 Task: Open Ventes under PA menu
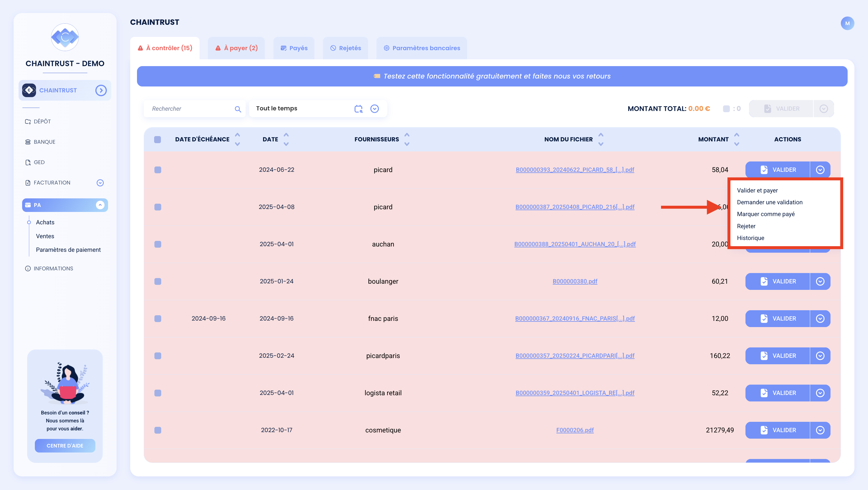coord(45,236)
